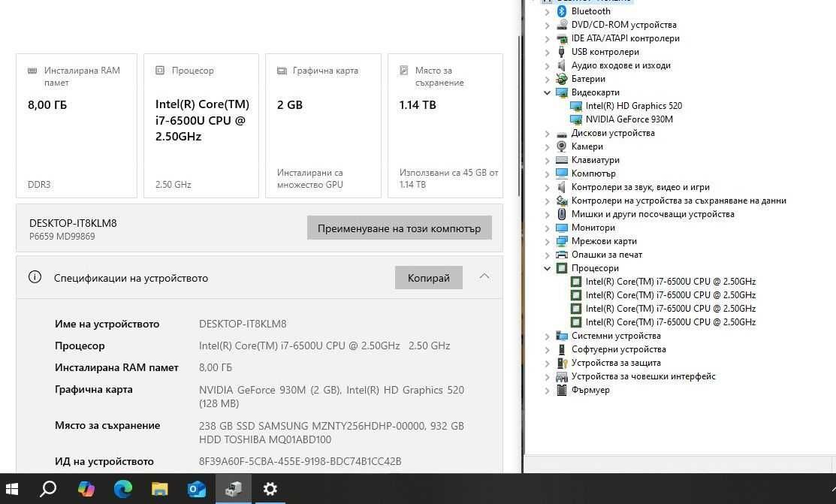This screenshot has height=504, width=836.
Task: Click the Батерии battery icon
Action: point(561,79)
